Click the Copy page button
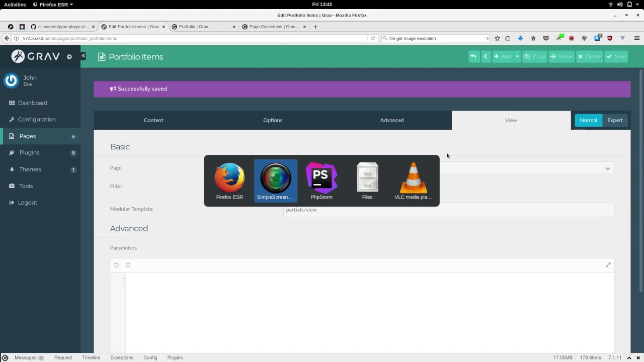 [535, 56]
